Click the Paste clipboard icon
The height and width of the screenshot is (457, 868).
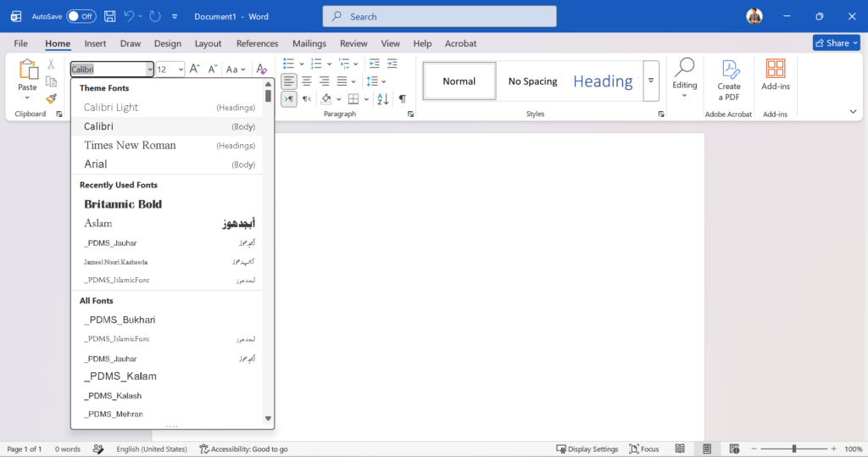(28, 70)
